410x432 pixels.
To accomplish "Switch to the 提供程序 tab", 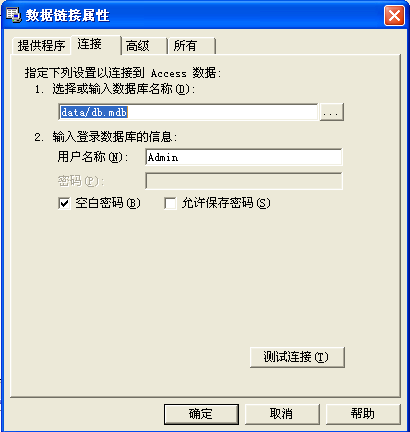I will pos(41,46).
